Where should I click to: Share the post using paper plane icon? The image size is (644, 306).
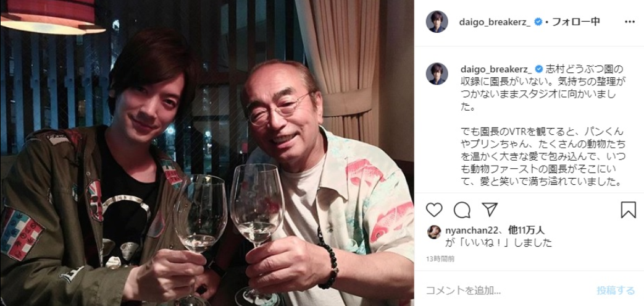click(x=490, y=210)
